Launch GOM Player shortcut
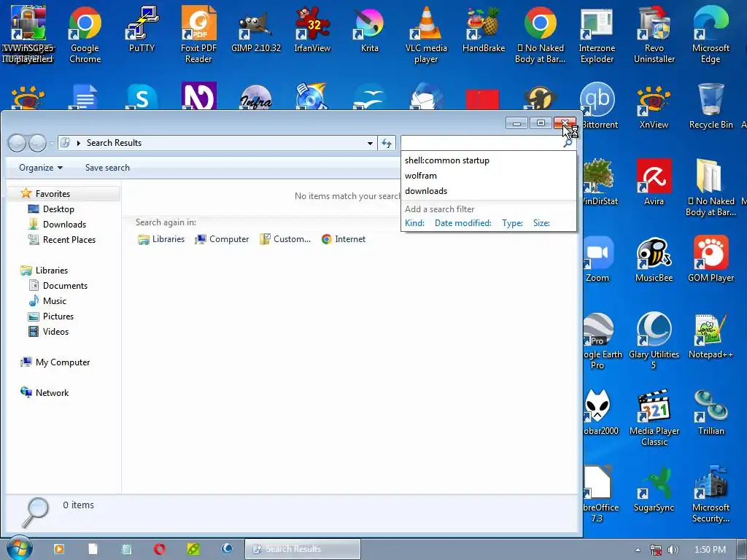This screenshot has height=560, width=747. pos(711,260)
